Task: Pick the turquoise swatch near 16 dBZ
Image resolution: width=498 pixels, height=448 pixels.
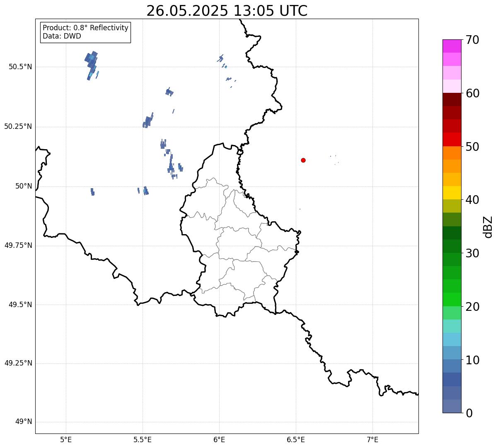Action: click(452, 326)
